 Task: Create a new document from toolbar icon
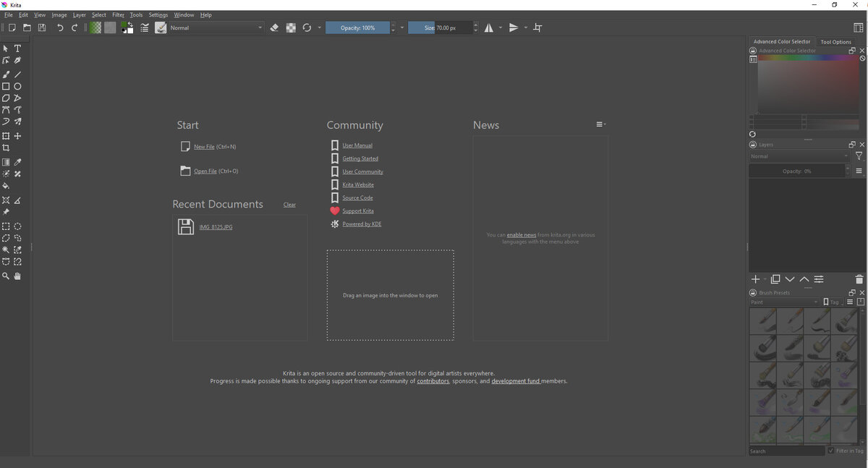pos(12,27)
